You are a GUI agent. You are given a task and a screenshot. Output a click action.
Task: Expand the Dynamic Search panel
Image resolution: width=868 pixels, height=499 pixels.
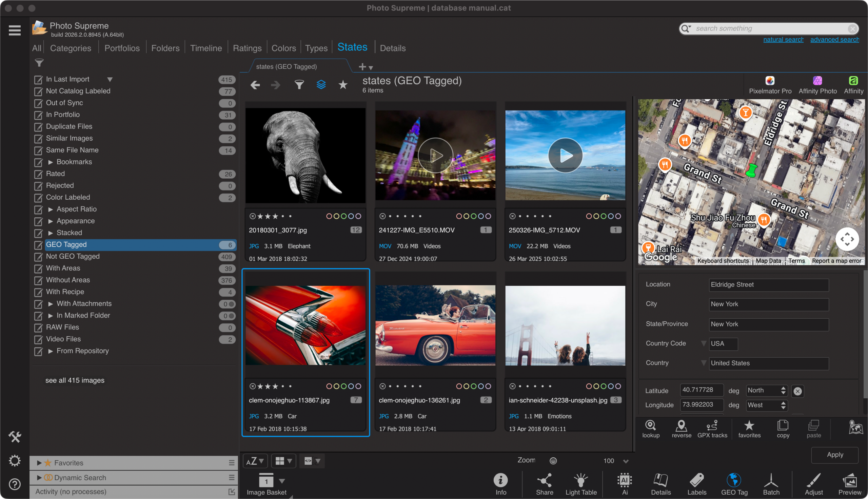click(39, 477)
